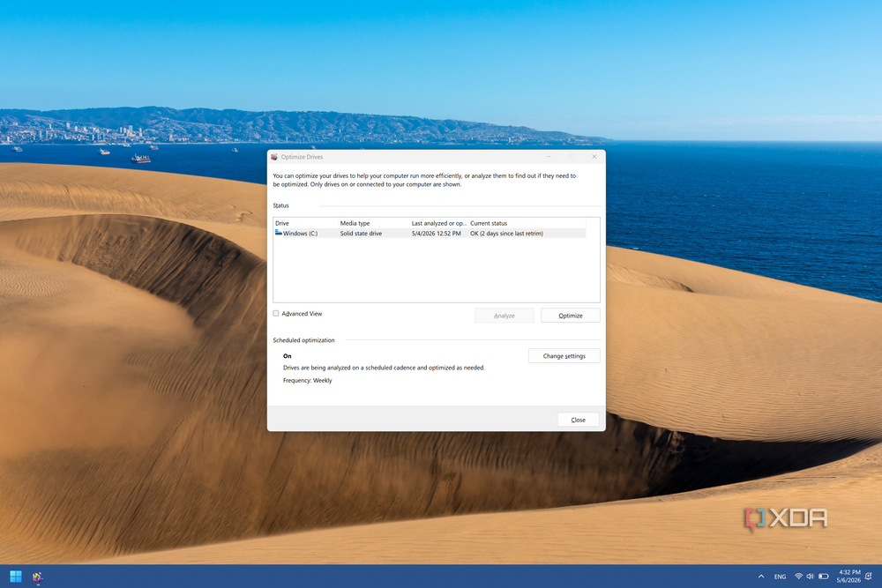Select the Windows (C:) drive row

click(430, 234)
